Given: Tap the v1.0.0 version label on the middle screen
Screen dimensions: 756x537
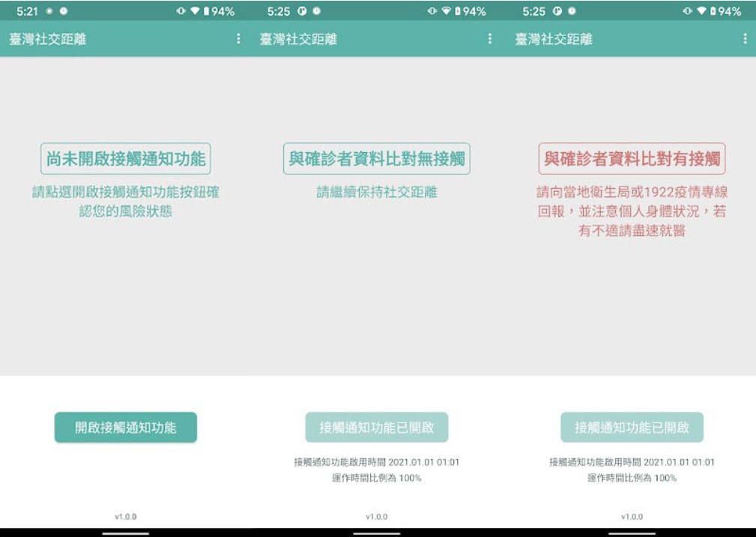Looking at the screenshot, I should [376, 517].
